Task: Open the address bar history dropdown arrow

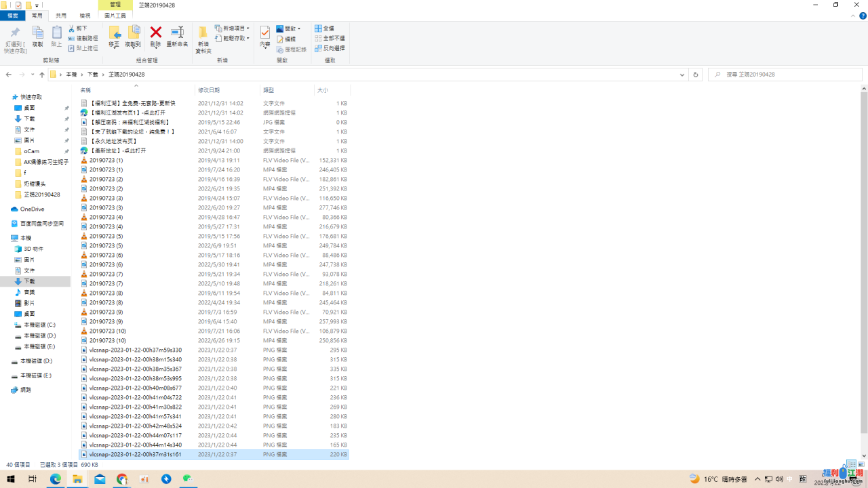Action: tap(682, 75)
